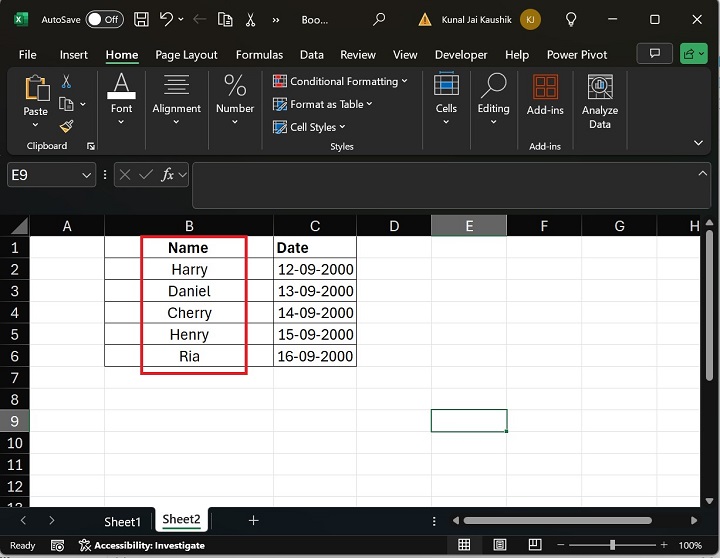
Task: Open the Name Box dropdown arrow
Action: [x=87, y=175]
